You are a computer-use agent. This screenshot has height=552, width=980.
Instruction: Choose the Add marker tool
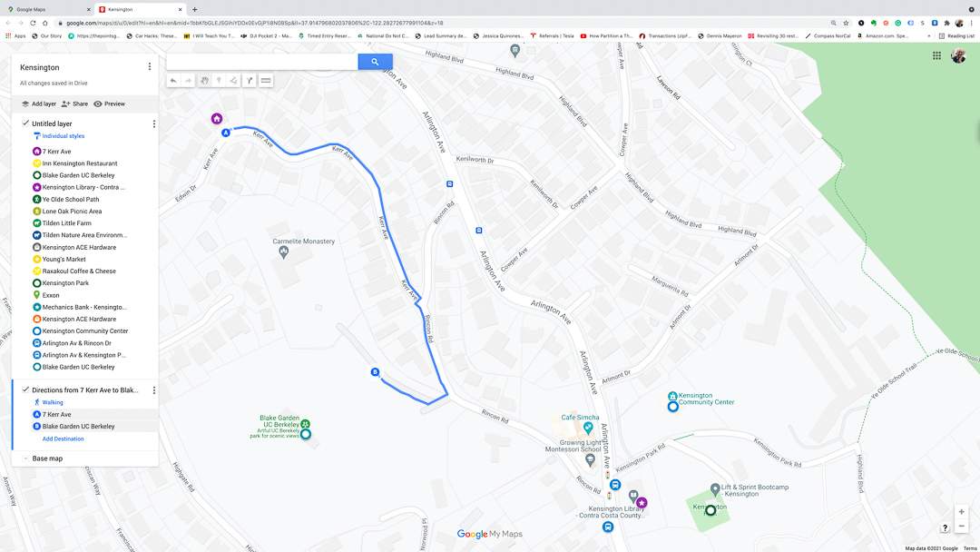coord(219,81)
